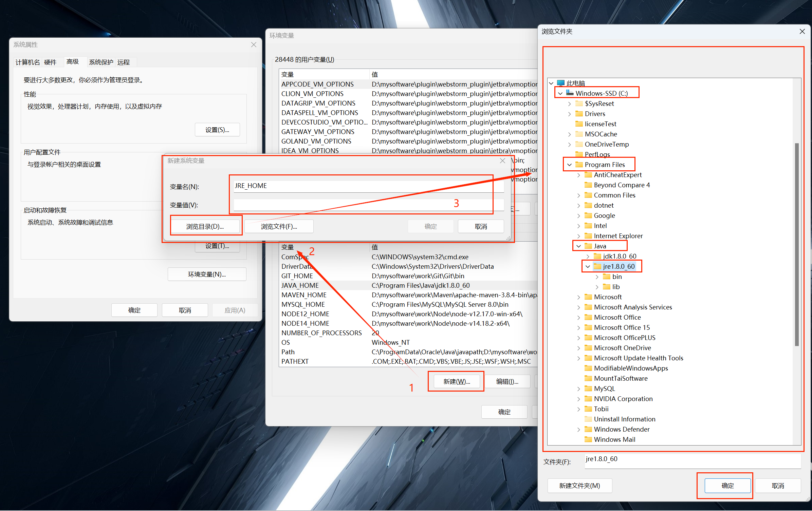Expand the Drivers folder node
812x511 pixels.
[569, 114]
